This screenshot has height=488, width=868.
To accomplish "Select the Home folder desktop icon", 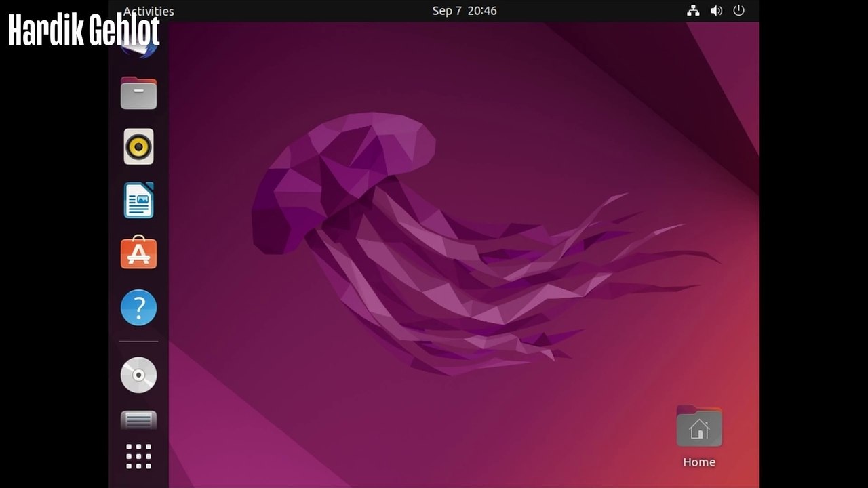I will tap(699, 437).
